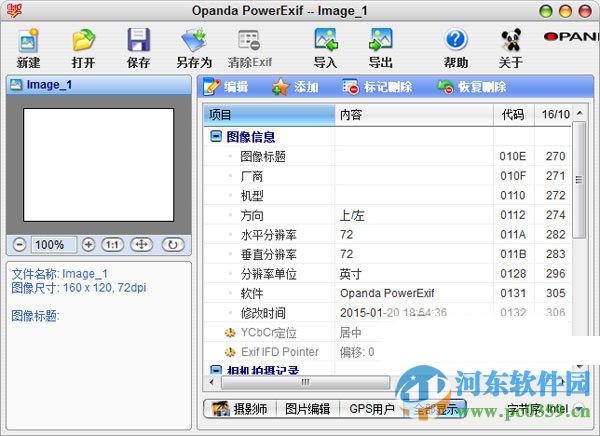Select the 厂商 row
The image size is (600, 436).
[388, 176]
